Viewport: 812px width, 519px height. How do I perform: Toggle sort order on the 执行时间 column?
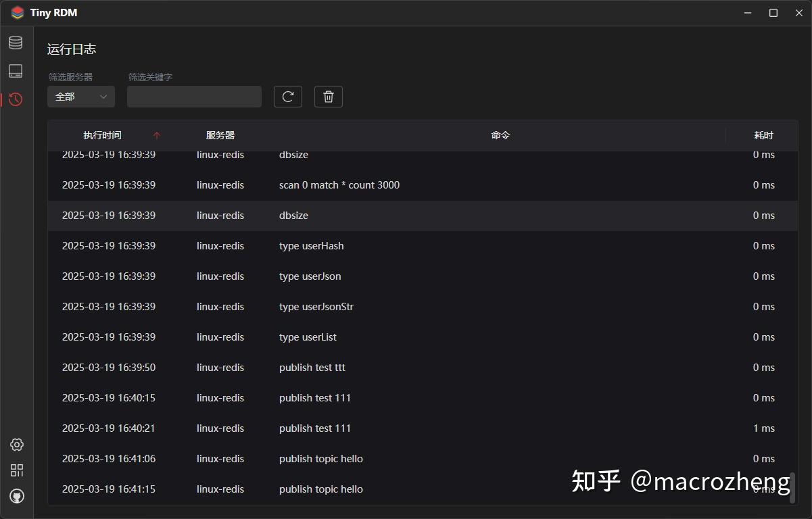102,134
